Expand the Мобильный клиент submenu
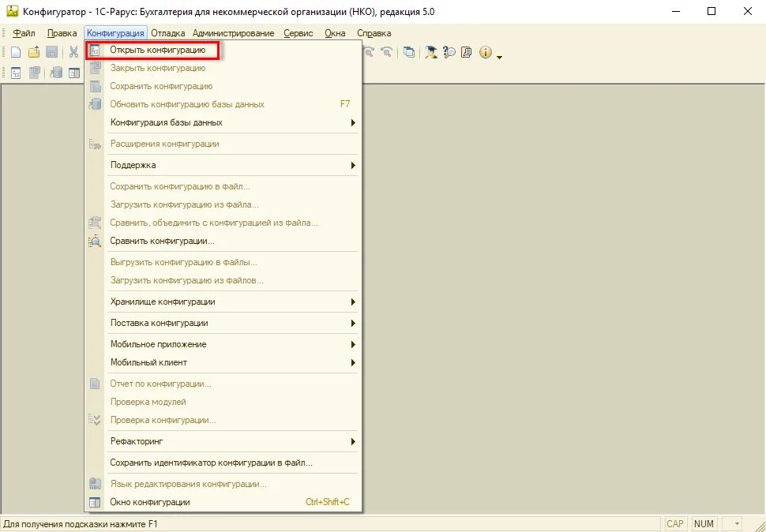This screenshot has height=532, width=766. (x=223, y=362)
